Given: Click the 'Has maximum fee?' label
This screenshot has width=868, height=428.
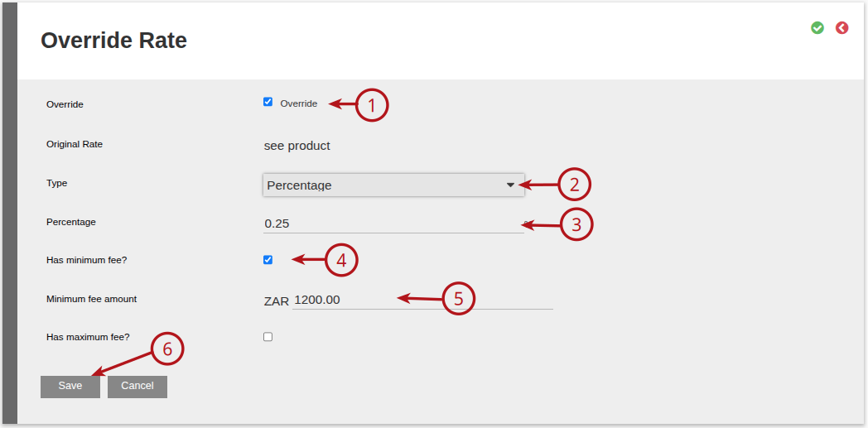Looking at the screenshot, I should click(x=88, y=336).
